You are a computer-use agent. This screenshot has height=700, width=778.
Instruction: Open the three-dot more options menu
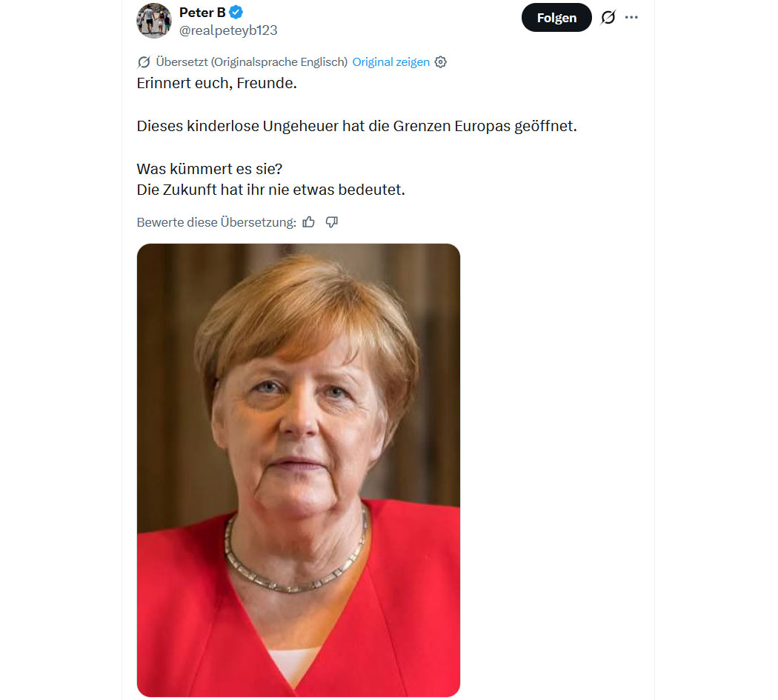(631, 17)
